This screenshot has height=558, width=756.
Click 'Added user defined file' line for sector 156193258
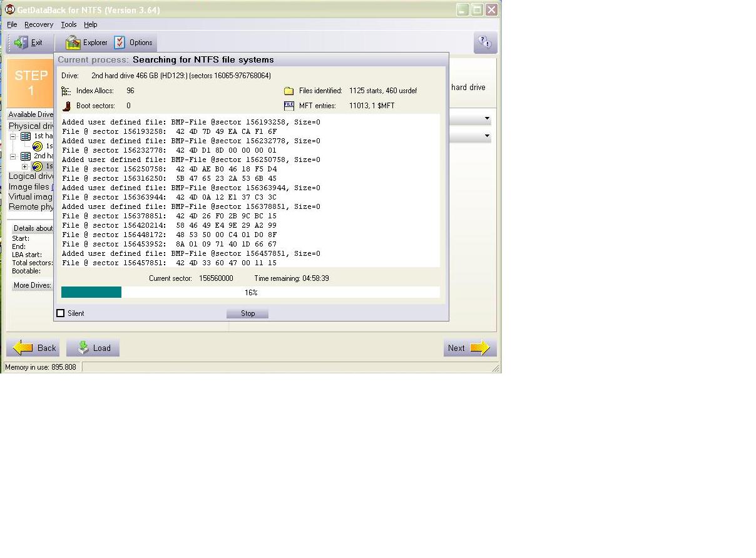(191, 122)
